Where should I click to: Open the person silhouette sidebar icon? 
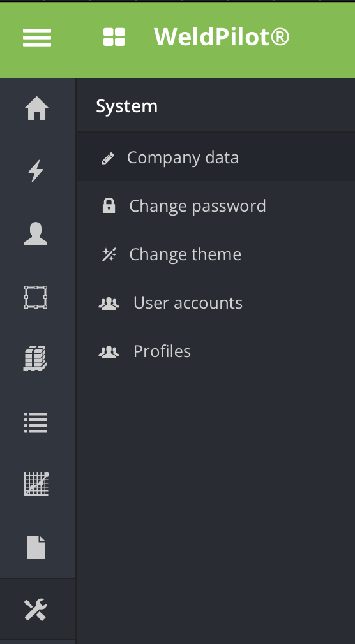(36, 233)
